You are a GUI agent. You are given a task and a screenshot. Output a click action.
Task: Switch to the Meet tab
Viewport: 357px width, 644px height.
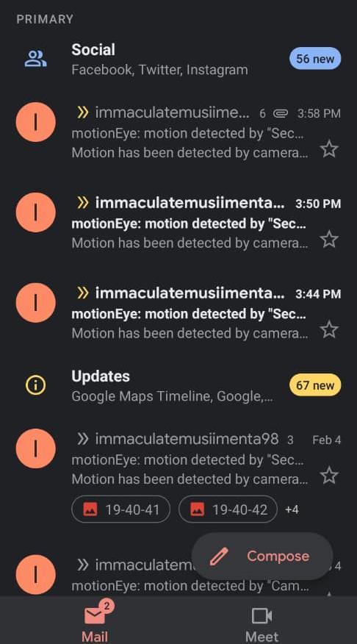click(262, 623)
